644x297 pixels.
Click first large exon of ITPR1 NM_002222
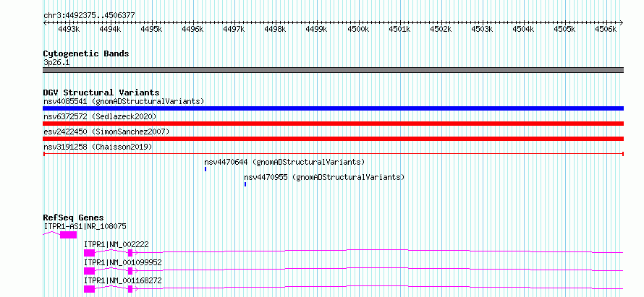[x=89, y=253]
